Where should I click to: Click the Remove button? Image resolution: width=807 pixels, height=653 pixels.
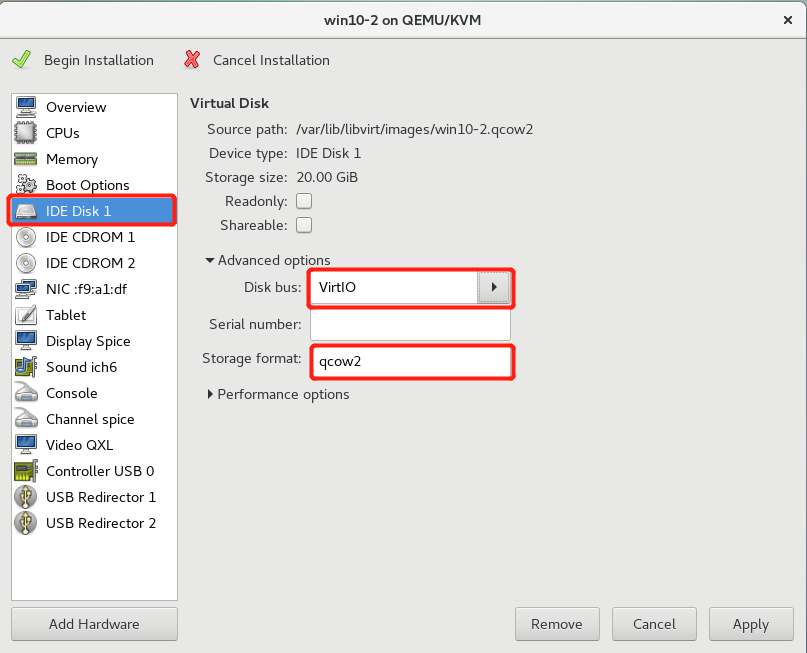click(557, 624)
